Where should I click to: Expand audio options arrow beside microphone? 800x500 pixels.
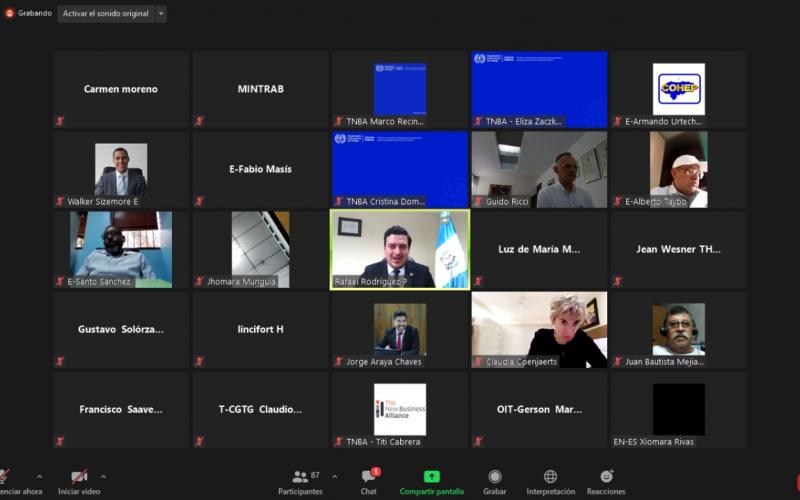39,476
